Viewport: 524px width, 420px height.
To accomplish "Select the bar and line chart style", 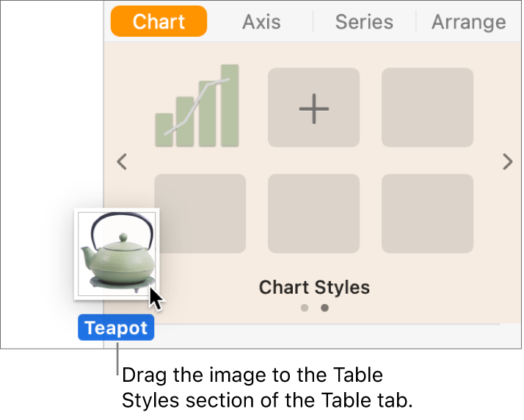I will click(x=200, y=107).
